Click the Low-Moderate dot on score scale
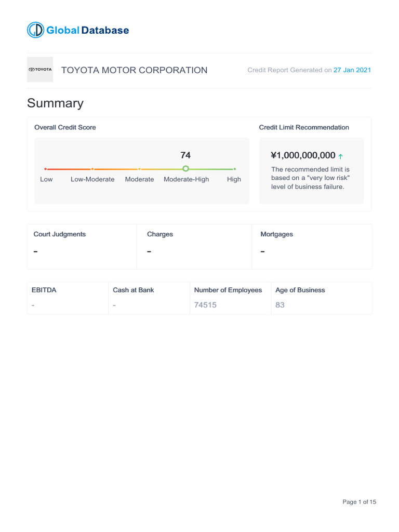The width and height of the screenshot is (399, 532). tap(92, 169)
